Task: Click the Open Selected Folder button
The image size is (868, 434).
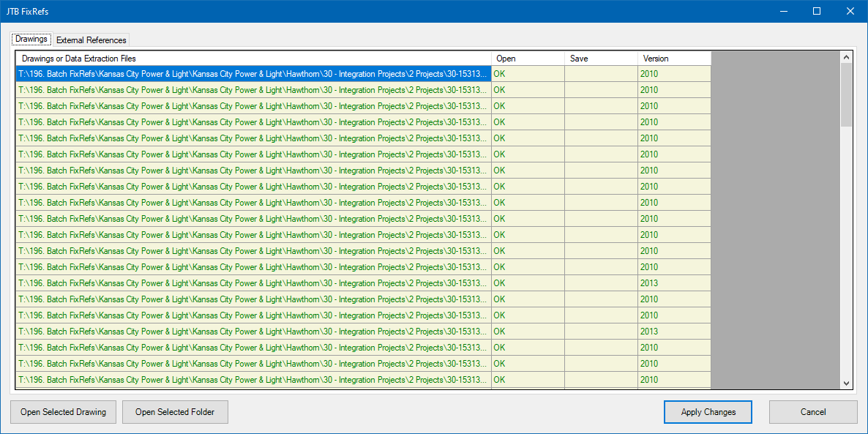Action: pos(175,412)
